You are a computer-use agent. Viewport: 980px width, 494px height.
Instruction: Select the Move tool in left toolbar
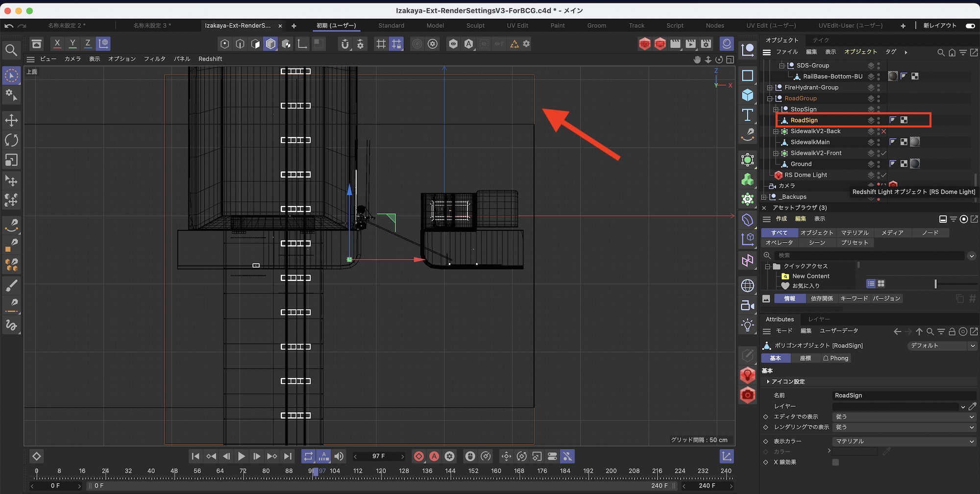coord(11,120)
